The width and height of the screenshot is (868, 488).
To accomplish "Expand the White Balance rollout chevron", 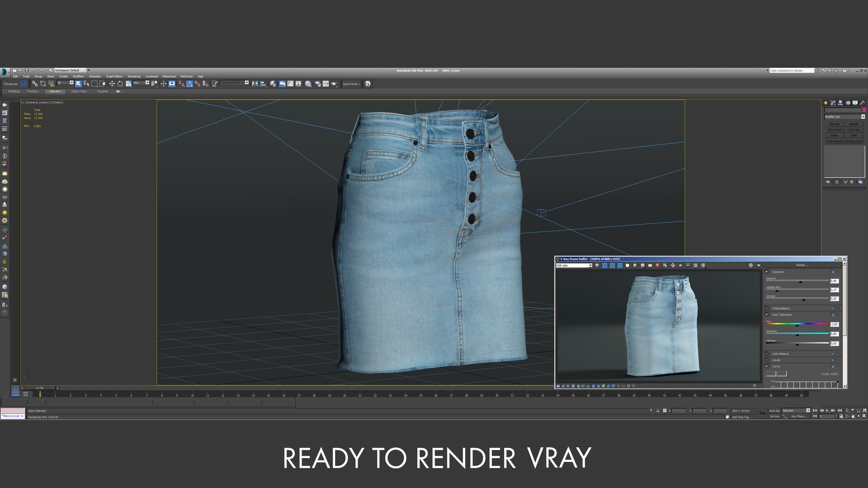I will pos(832,308).
